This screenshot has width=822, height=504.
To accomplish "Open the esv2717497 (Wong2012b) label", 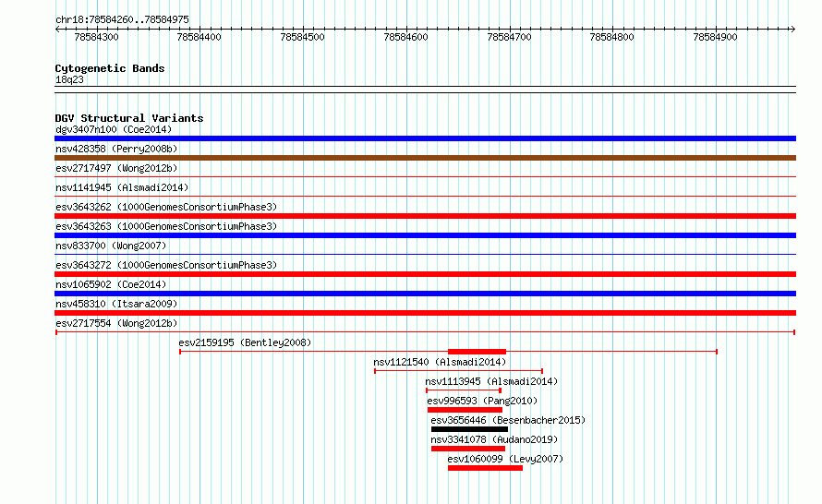I will 116,168.
